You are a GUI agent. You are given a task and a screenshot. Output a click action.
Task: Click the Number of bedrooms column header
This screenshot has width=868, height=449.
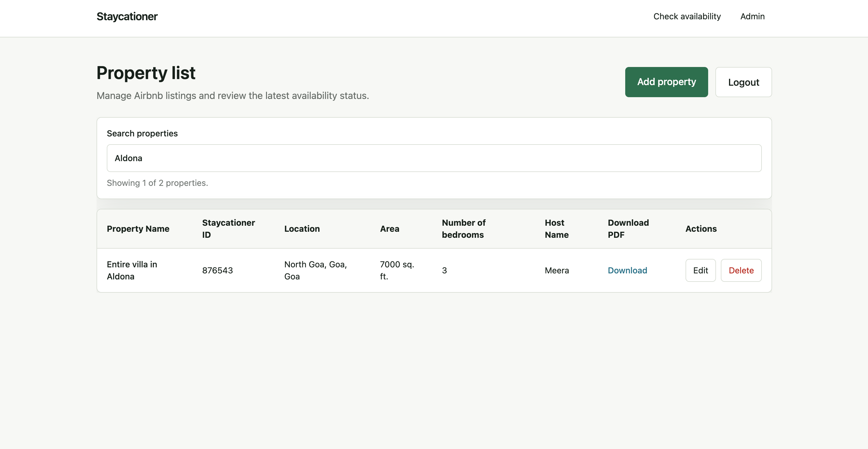pos(463,229)
